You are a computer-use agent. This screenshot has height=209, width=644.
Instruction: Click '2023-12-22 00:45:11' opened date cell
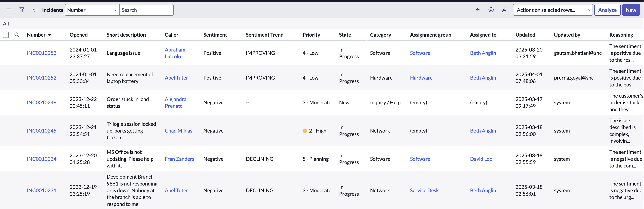83,102
